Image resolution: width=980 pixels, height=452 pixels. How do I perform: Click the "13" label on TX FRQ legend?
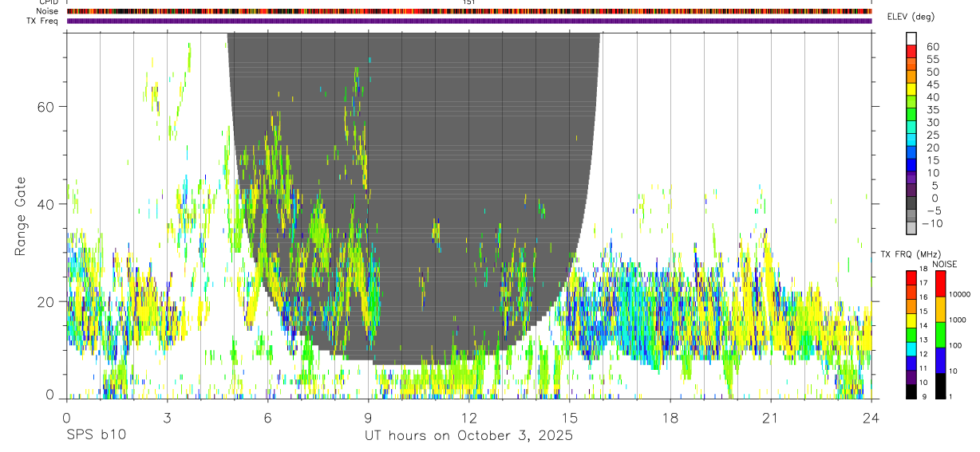[925, 340]
